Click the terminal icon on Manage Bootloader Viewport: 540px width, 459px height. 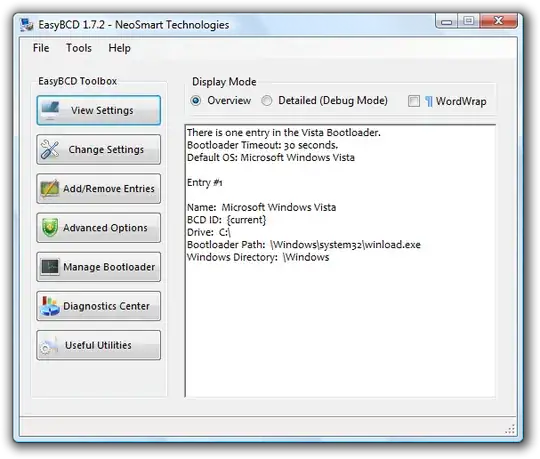coord(50,267)
